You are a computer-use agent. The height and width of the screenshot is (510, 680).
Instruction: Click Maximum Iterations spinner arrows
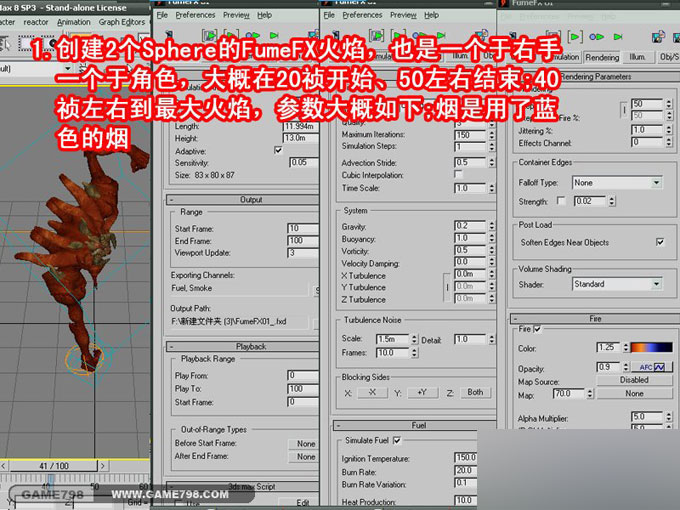pyautogui.click(x=491, y=135)
